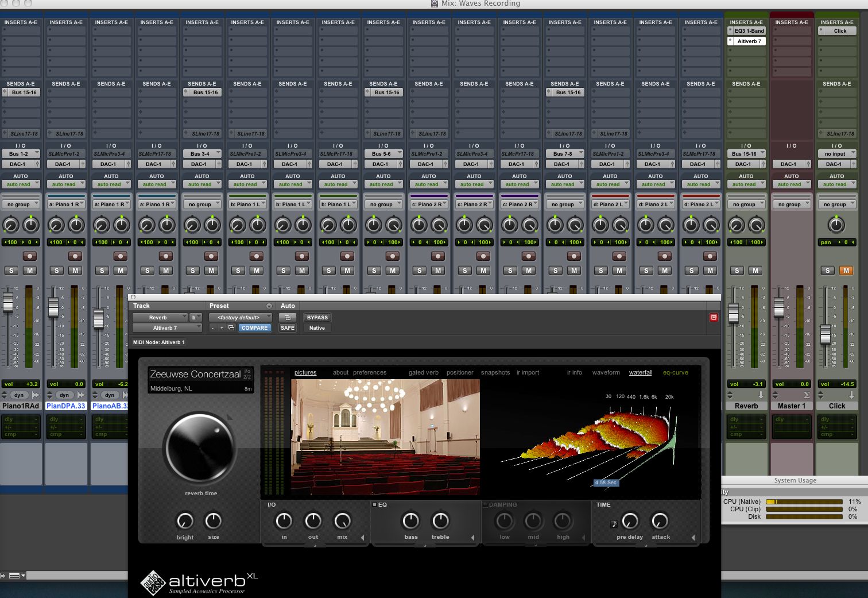
Task: Click the sum icon on Master 1 track
Action: [x=807, y=395]
